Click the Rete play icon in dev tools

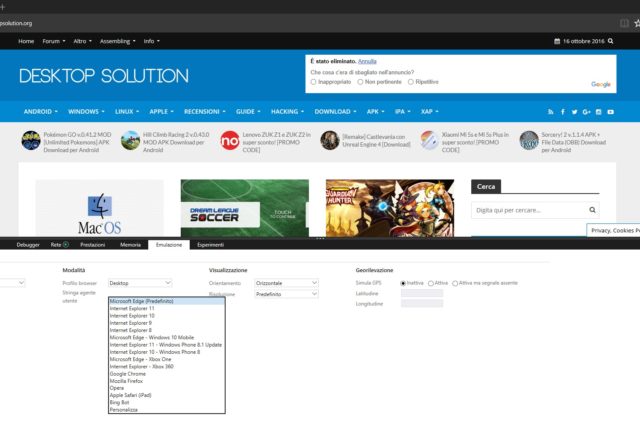pos(66,244)
